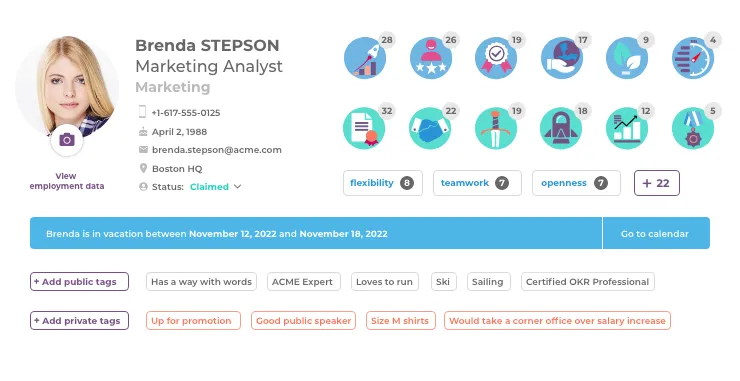The height and width of the screenshot is (381, 740).
Task: Click the Up for promotion private tag
Action: tap(193, 321)
